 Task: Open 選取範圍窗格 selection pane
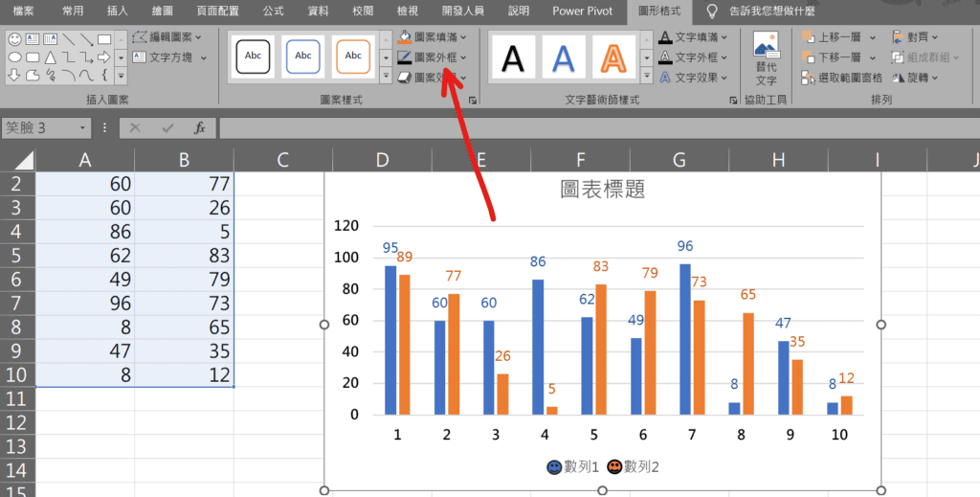click(842, 78)
